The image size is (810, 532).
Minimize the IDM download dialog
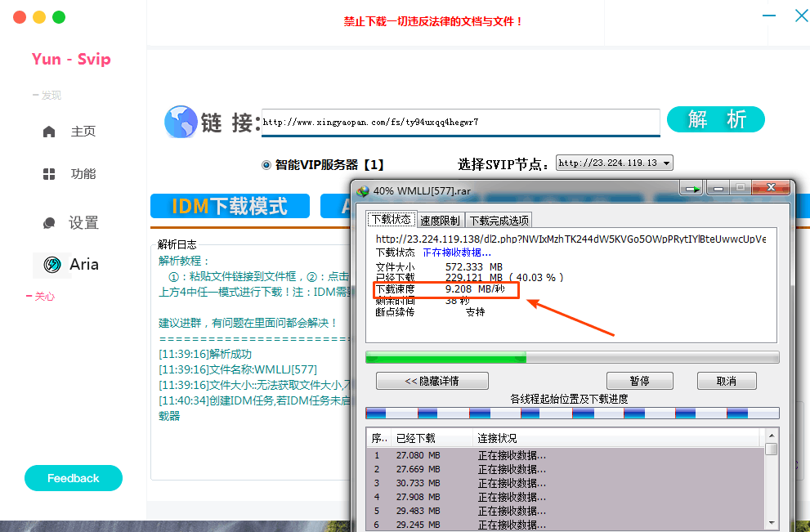pyautogui.click(x=718, y=189)
